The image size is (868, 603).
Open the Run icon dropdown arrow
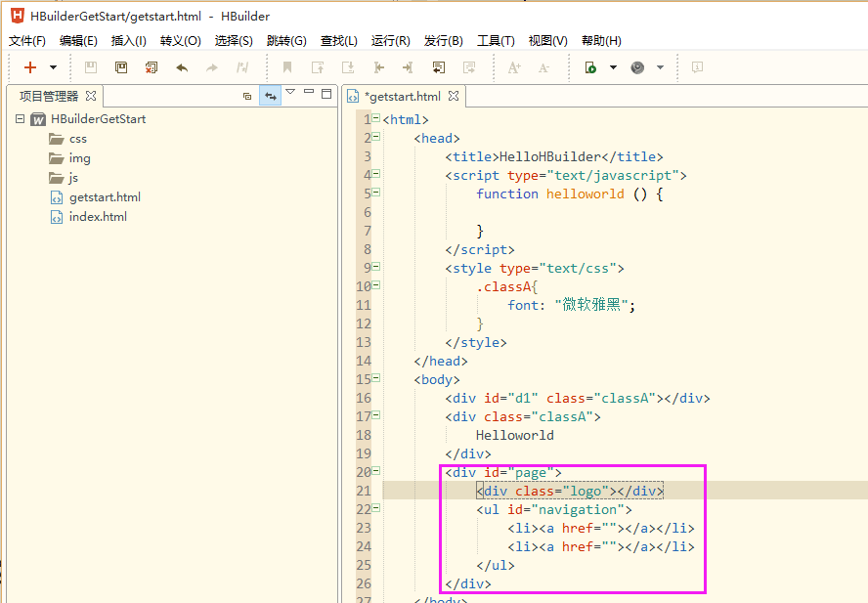(613, 67)
